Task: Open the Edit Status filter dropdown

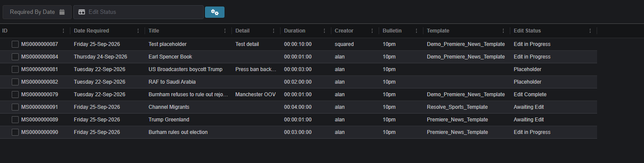Action: tap(139, 12)
